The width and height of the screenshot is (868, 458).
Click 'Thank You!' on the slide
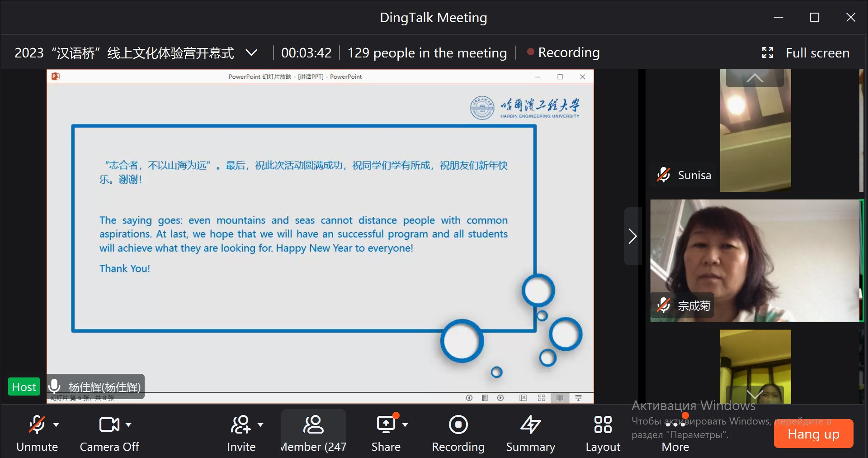(125, 268)
